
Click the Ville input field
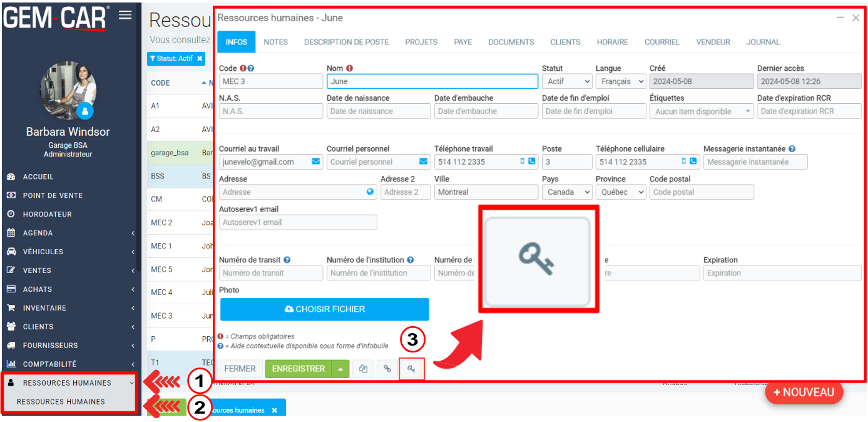(x=486, y=192)
